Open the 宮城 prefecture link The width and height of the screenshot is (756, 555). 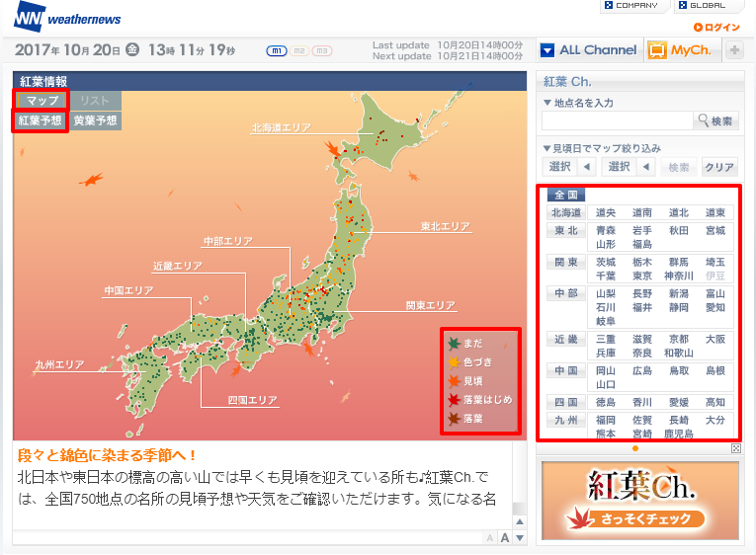[x=715, y=230]
